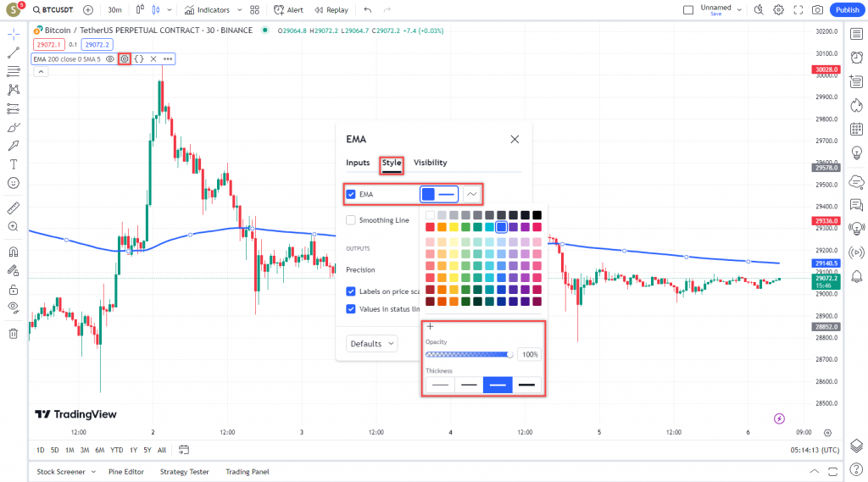Open layout setup grid icon
The width and height of the screenshot is (868, 482).
point(254,10)
